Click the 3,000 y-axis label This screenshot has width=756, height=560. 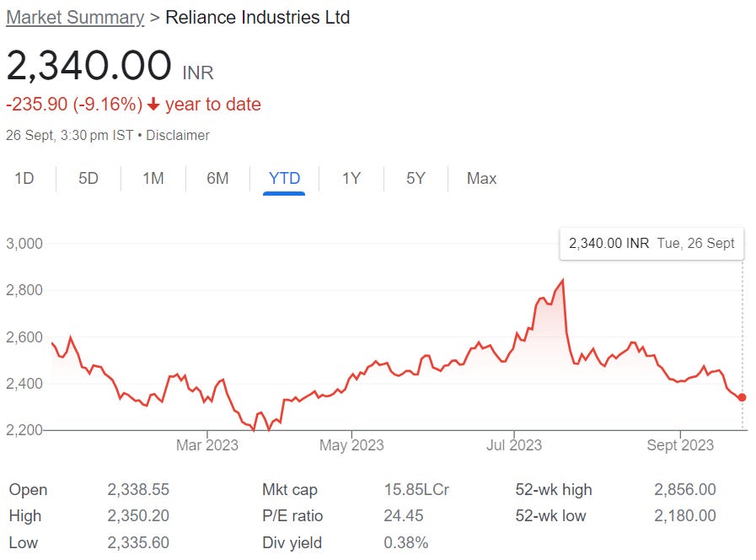[x=24, y=244]
